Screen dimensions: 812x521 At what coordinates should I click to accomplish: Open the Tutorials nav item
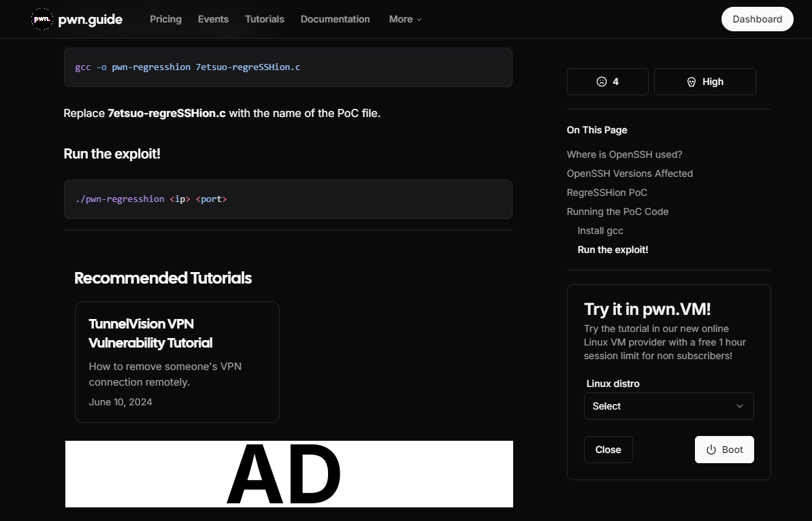pos(264,19)
